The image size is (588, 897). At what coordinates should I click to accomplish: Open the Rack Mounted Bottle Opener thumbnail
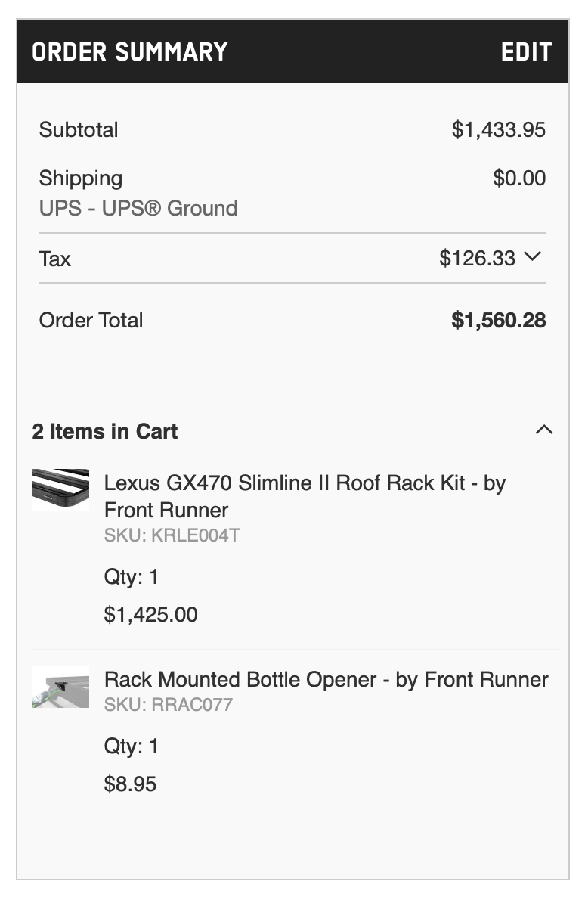coord(60,687)
